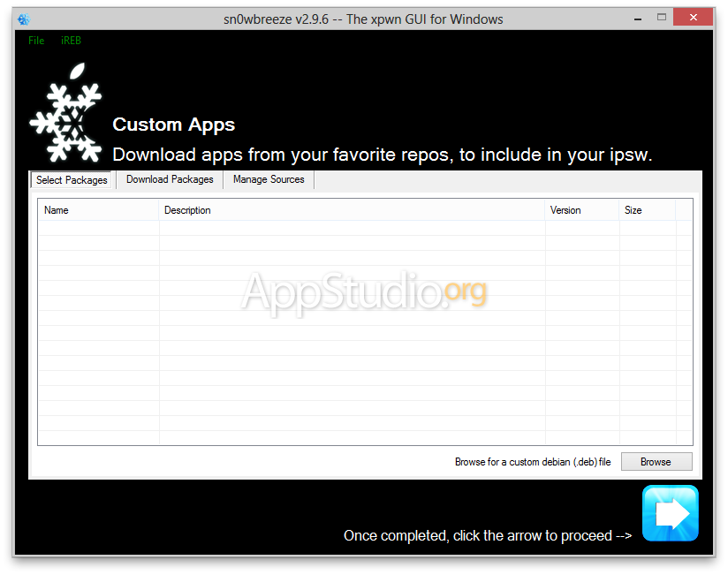Click the first empty row in package list
Viewport: 728px width, 575px height.
pyautogui.click(x=353, y=228)
